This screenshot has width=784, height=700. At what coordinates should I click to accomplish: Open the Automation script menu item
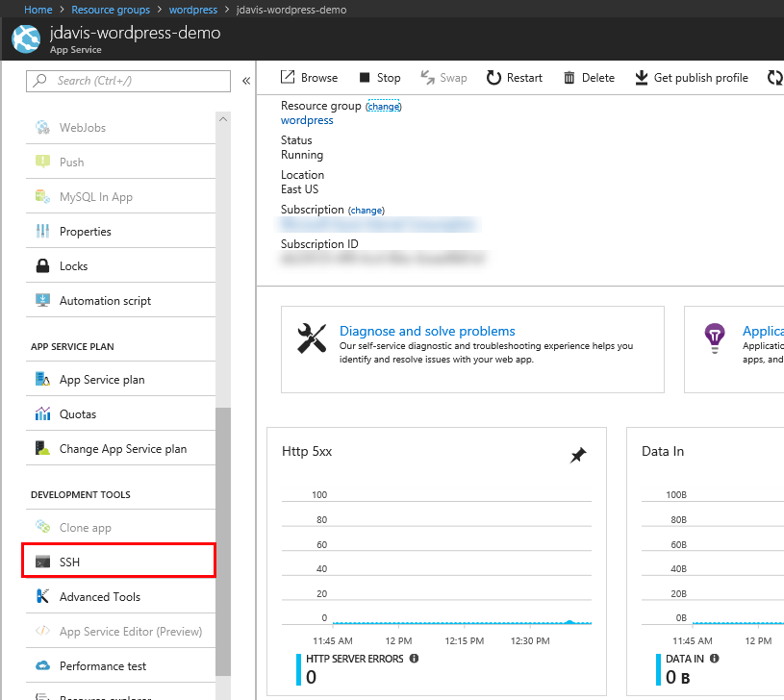(120, 301)
